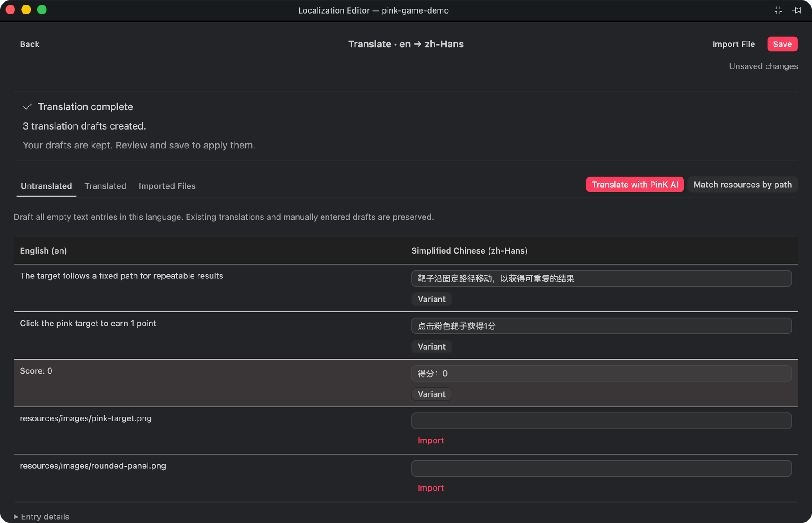The width and height of the screenshot is (812, 523).
Task: Save the translation changes
Action: pyautogui.click(x=782, y=44)
